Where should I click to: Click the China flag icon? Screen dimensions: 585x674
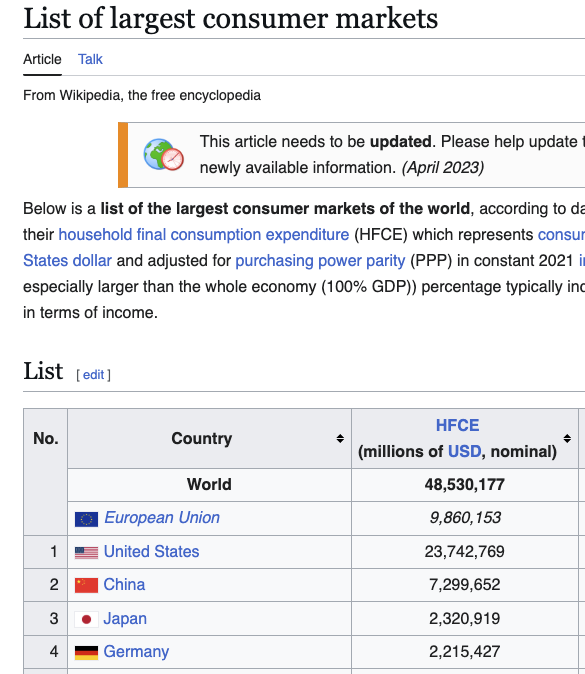pyautogui.click(x=86, y=585)
